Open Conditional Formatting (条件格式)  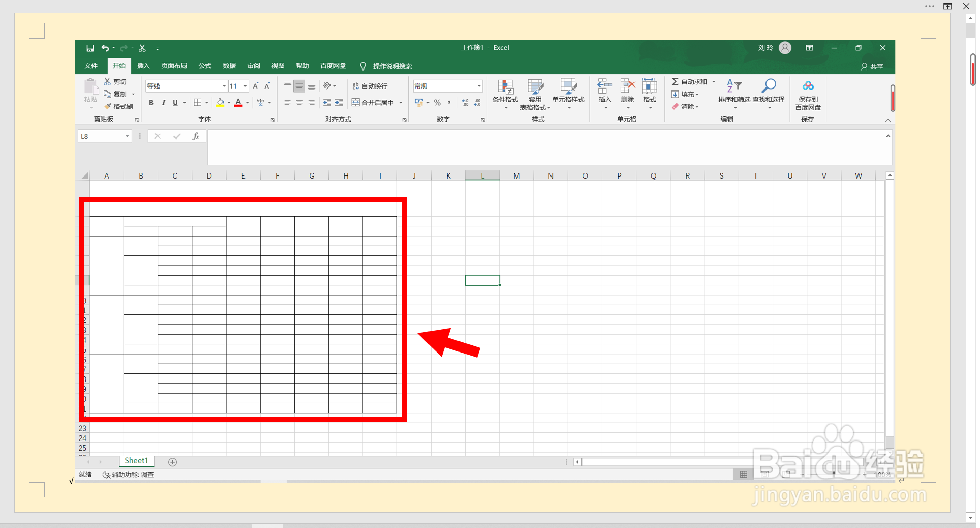click(505, 94)
